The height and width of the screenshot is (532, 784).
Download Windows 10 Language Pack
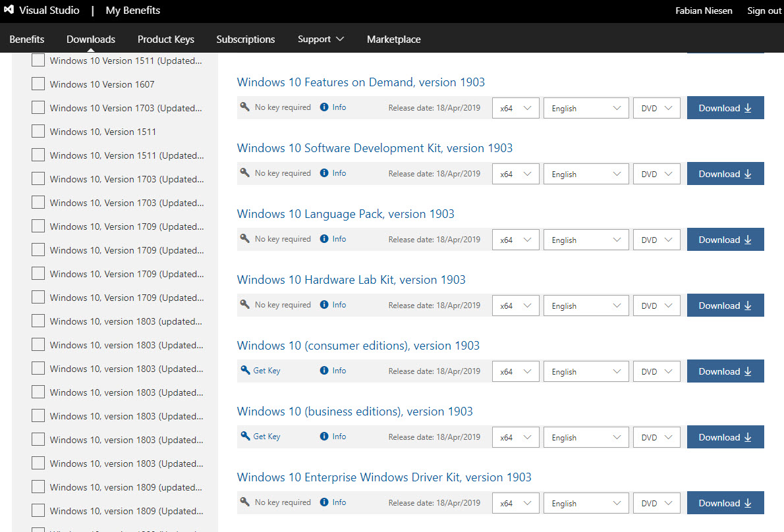[x=725, y=239]
